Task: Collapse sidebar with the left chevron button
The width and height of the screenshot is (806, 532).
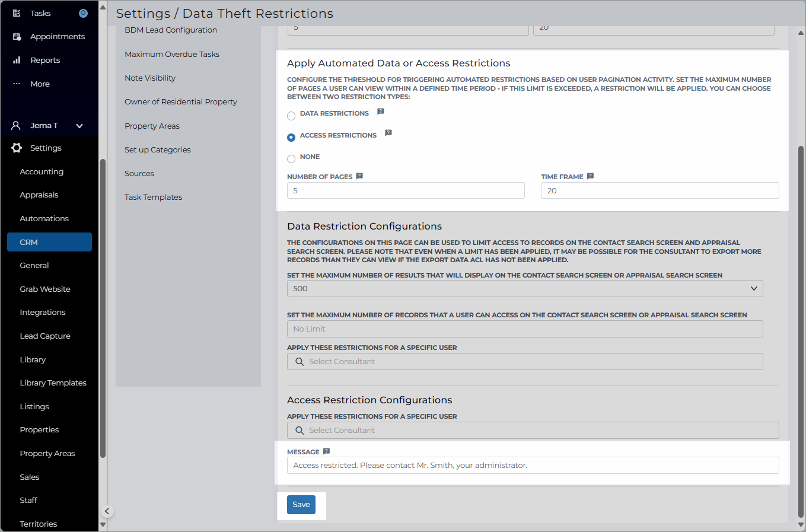Action: click(x=107, y=511)
